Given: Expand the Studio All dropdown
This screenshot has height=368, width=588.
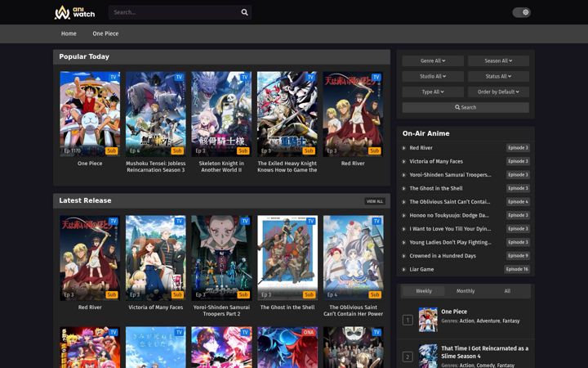Looking at the screenshot, I should coord(433,76).
